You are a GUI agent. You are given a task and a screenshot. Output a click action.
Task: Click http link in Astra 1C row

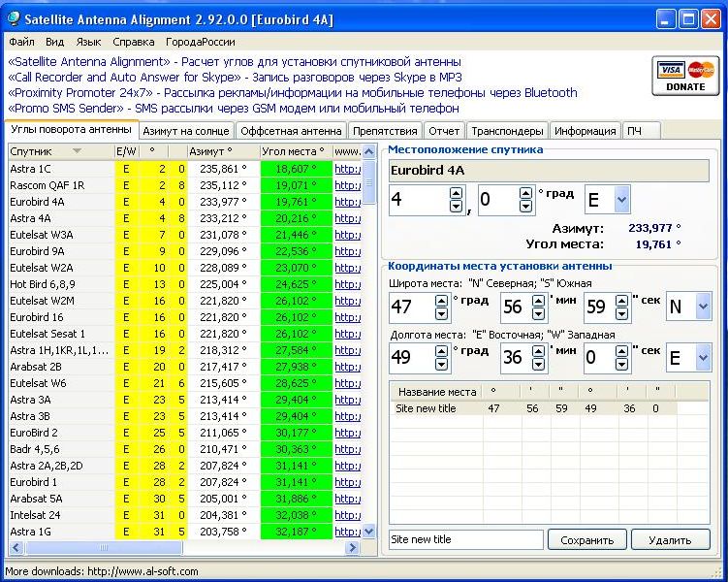(347, 169)
